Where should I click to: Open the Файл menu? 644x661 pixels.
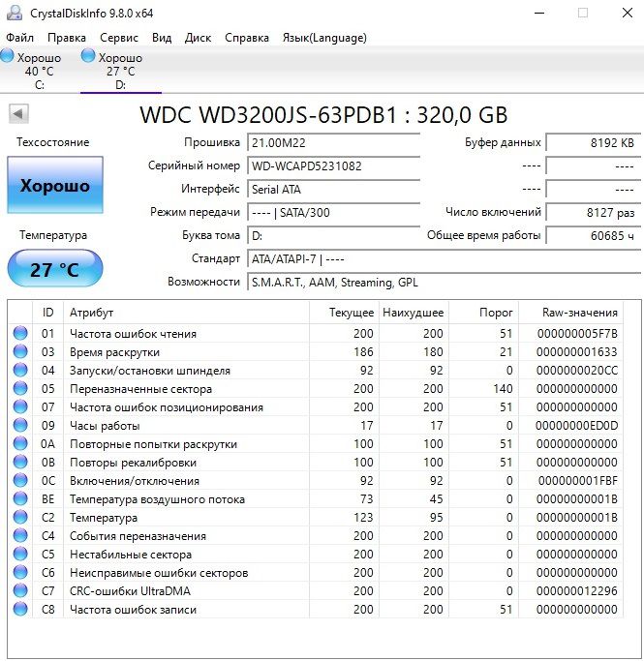19,38
